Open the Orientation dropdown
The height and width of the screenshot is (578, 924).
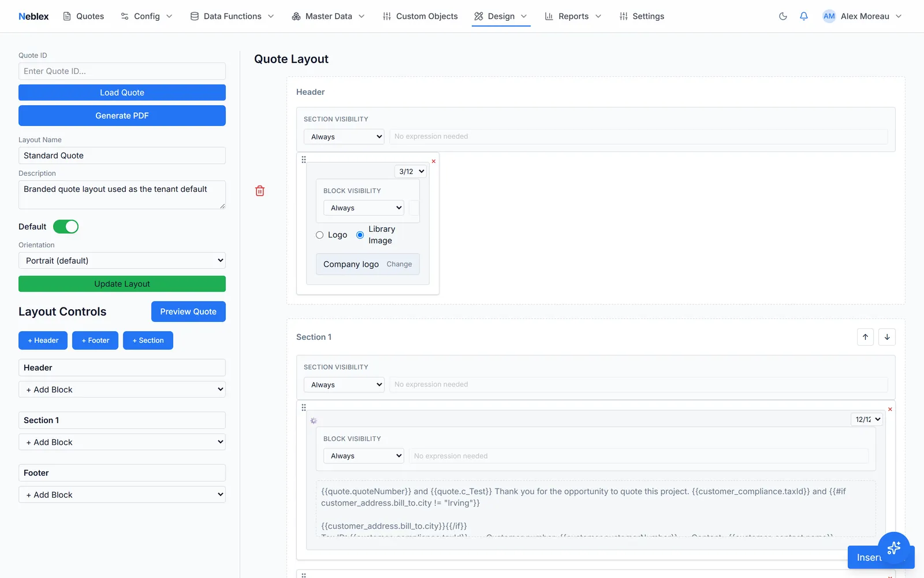coord(122,261)
